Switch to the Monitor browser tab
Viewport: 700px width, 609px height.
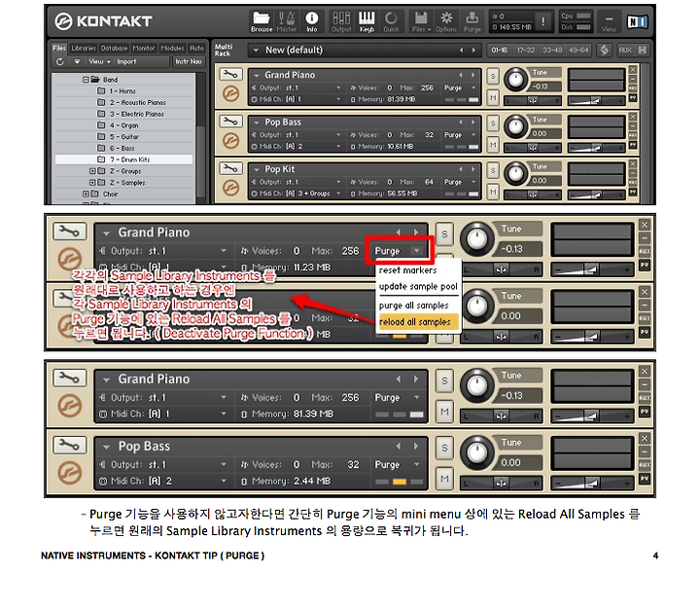(x=144, y=48)
